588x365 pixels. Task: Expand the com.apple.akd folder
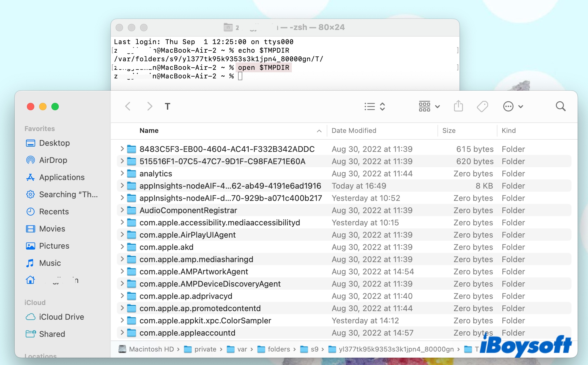(122, 247)
